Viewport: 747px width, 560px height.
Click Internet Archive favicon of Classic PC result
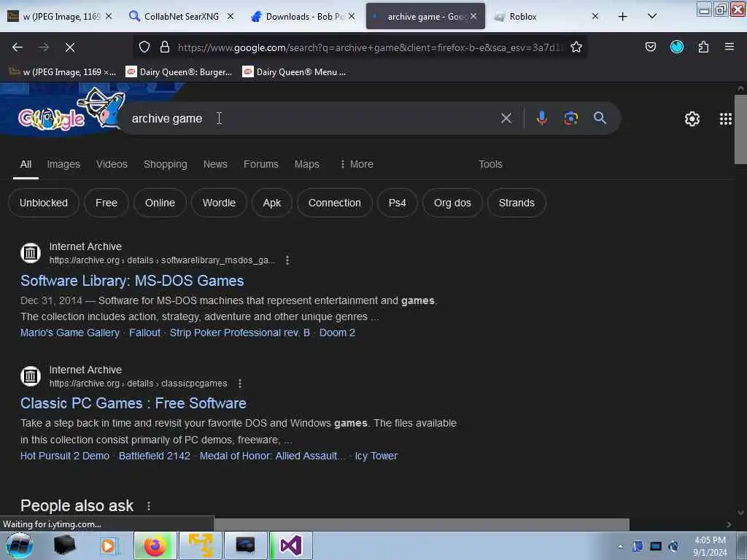tap(31, 376)
